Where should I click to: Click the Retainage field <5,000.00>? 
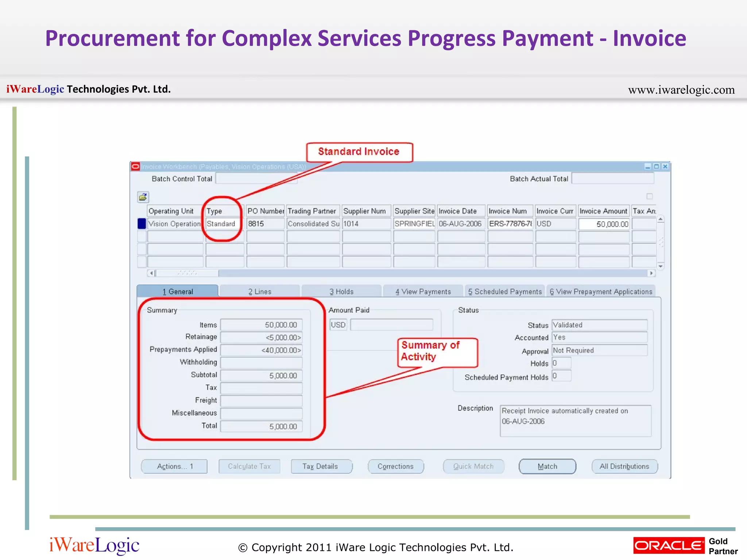tap(262, 337)
